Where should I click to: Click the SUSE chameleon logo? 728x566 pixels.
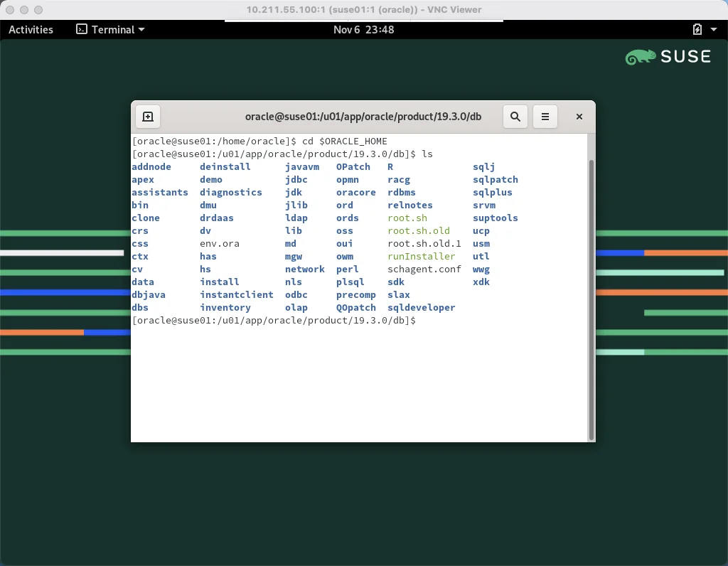coord(640,57)
